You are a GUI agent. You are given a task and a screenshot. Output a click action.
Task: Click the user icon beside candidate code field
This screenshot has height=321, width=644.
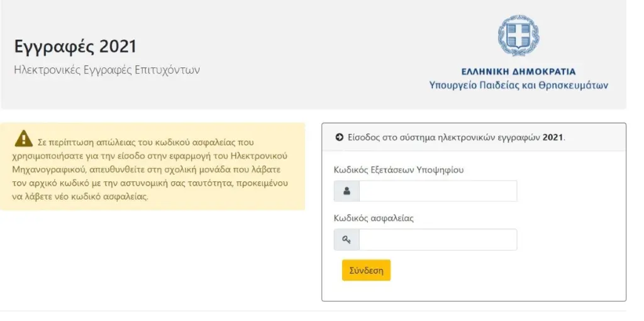click(347, 191)
